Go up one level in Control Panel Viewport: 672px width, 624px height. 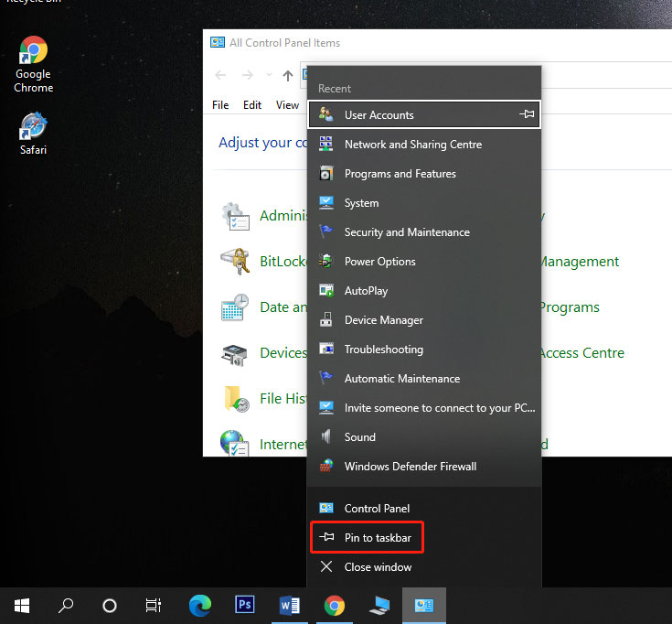click(x=288, y=75)
